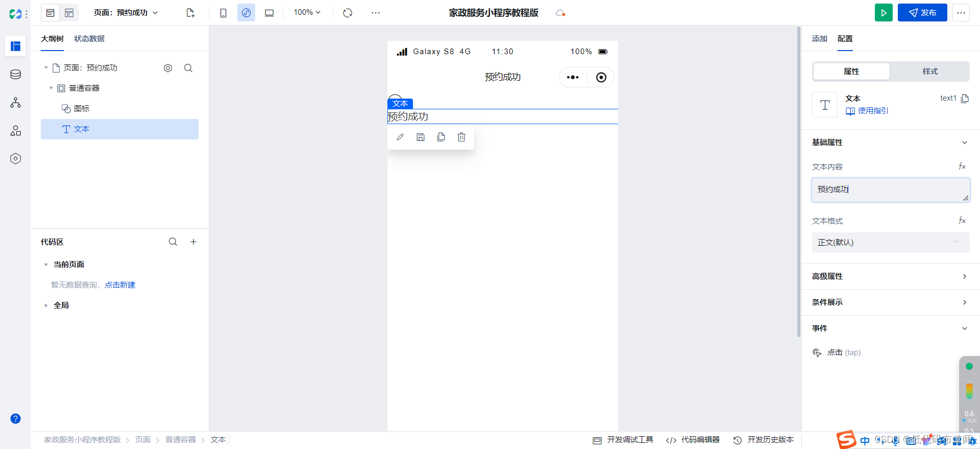Select the 样式 segment
The height and width of the screenshot is (449, 980).
930,72
